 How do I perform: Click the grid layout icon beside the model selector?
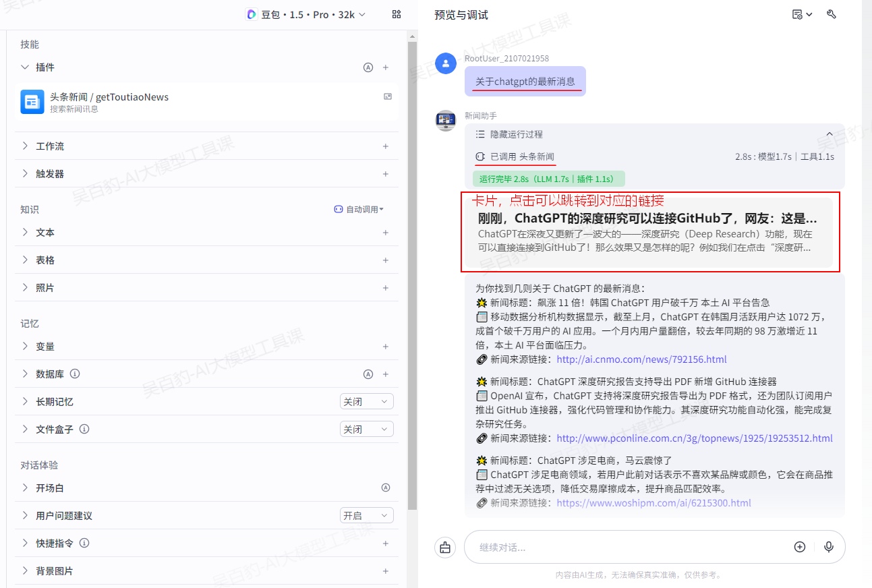click(x=397, y=14)
